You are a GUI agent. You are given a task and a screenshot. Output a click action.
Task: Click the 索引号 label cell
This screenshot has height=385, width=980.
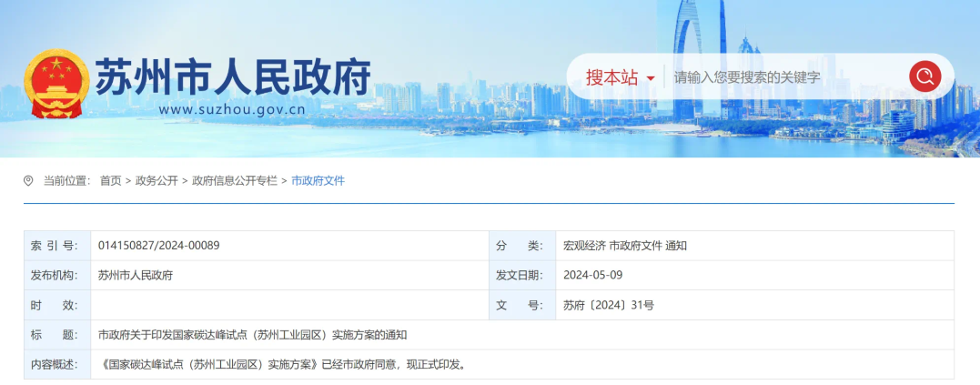57,246
